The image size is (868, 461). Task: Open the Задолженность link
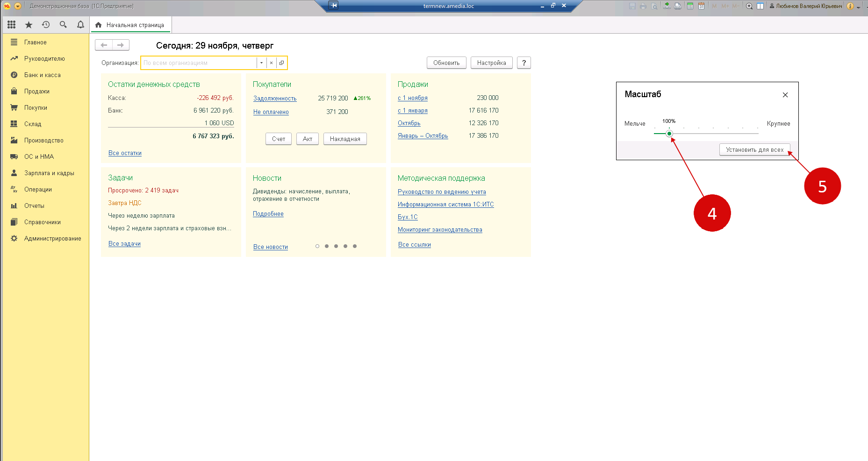pyautogui.click(x=275, y=98)
